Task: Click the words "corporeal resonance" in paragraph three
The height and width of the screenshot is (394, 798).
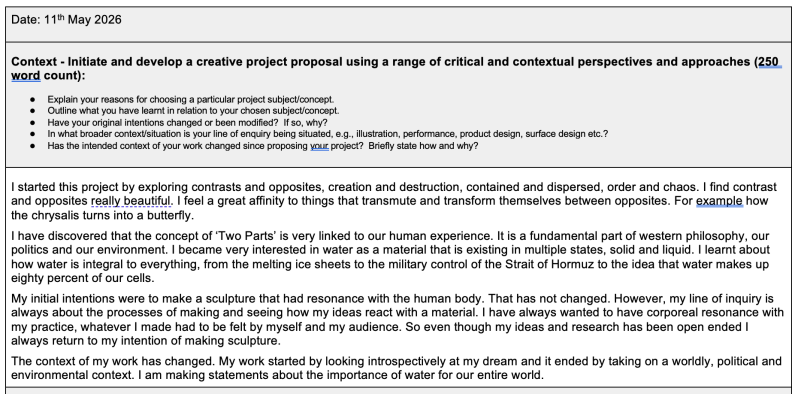Action: [x=708, y=313]
